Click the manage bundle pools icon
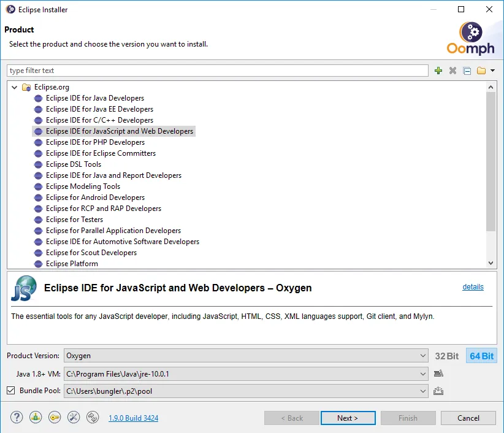This screenshot has height=433, width=504. point(438,391)
